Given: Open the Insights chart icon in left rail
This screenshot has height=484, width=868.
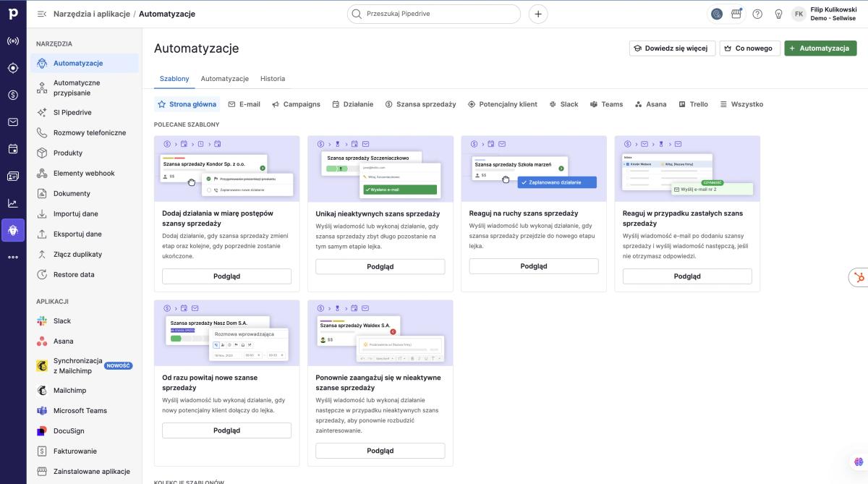Looking at the screenshot, I should point(13,203).
